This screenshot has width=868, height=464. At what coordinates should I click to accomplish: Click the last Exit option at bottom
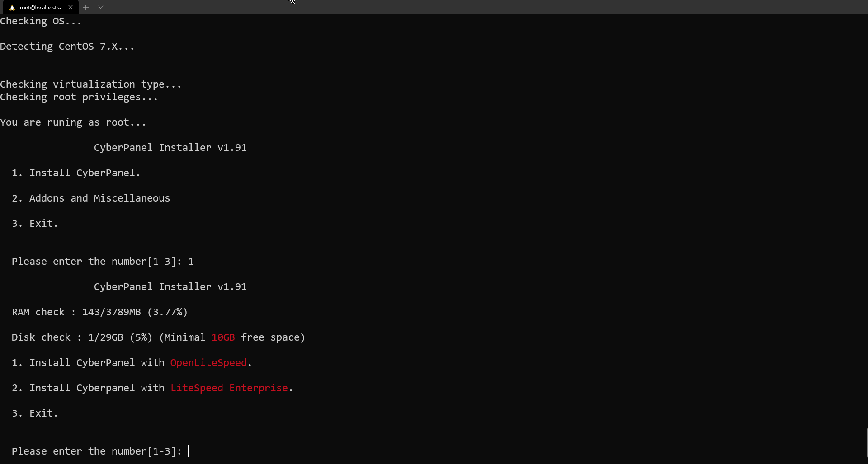(x=35, y=413)
